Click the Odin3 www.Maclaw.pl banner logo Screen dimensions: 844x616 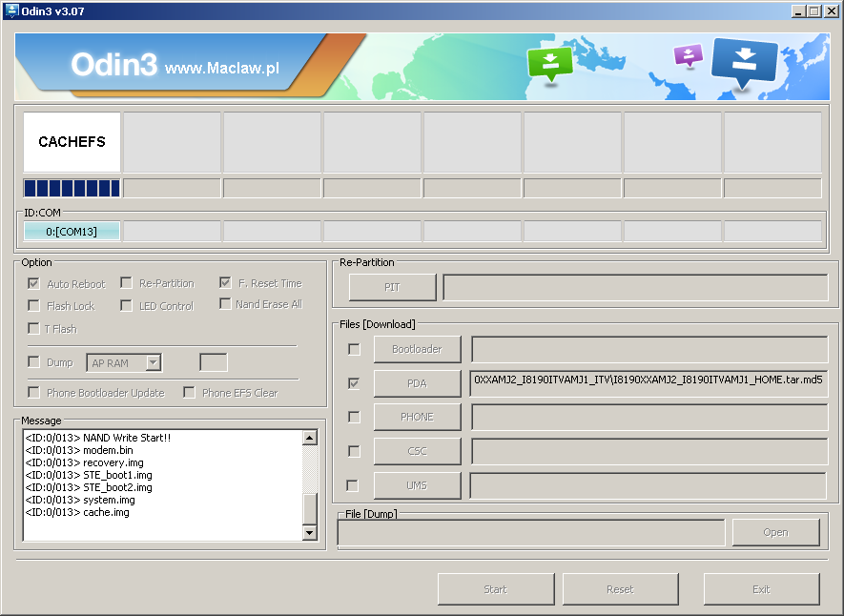[175, 65]
